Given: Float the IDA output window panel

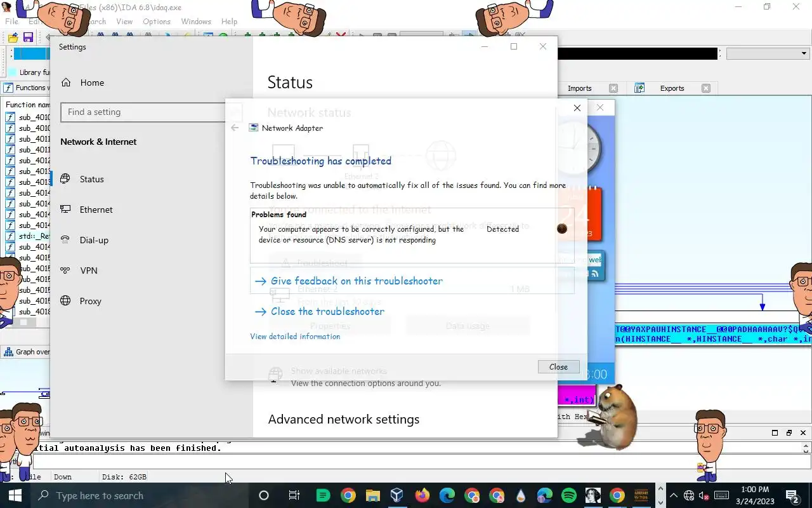Looking at the screenshot, I should point(789,432).
